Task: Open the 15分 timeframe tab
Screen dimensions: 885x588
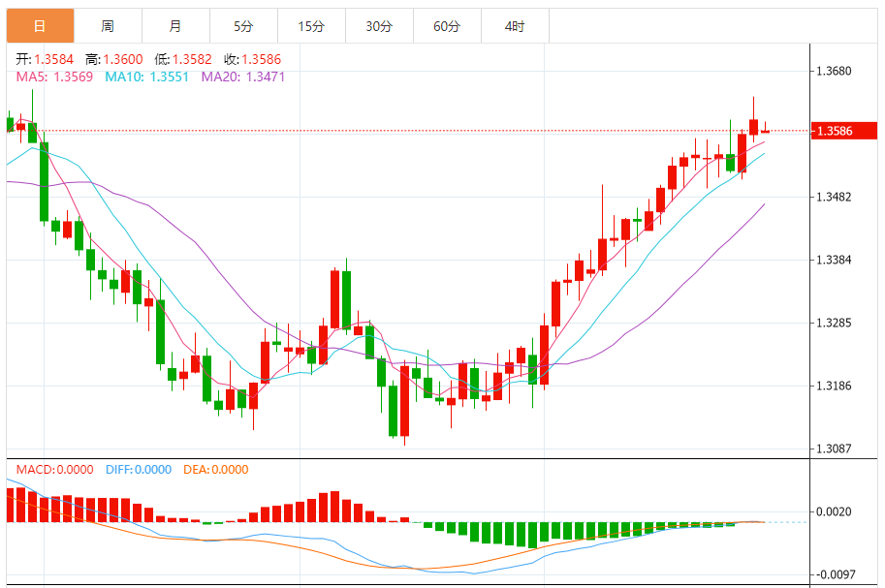Action: click(x=311, y=26)
